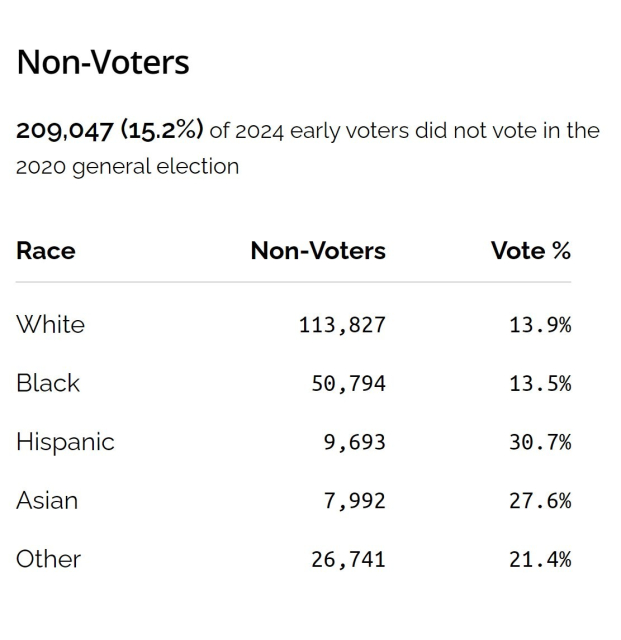
Task: Select the White row label
Action: (x=50, y=324)
